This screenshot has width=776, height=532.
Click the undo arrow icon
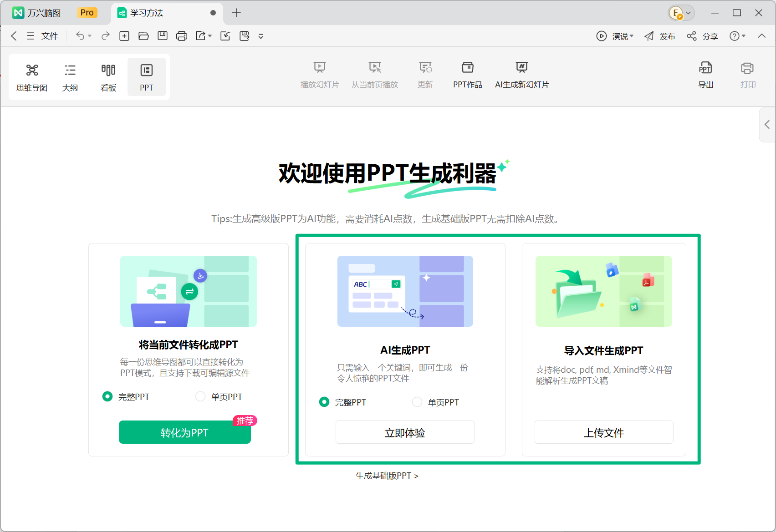(80, 36)
